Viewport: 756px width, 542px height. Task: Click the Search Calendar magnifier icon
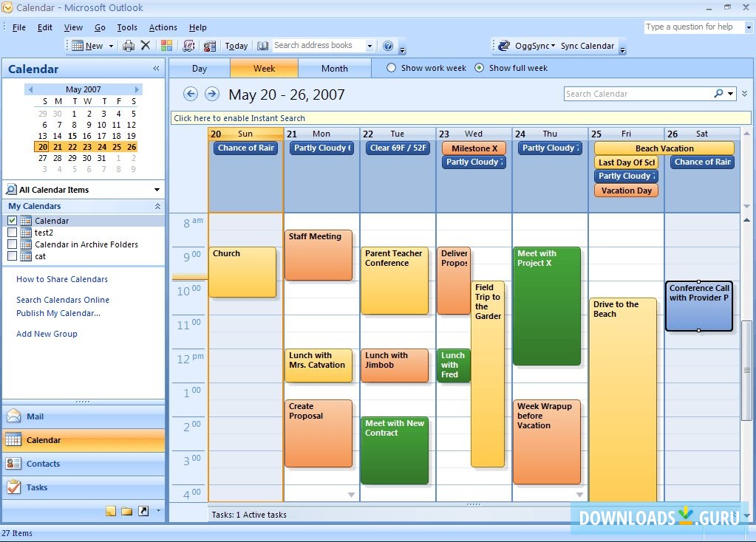(x=718, y=94)
